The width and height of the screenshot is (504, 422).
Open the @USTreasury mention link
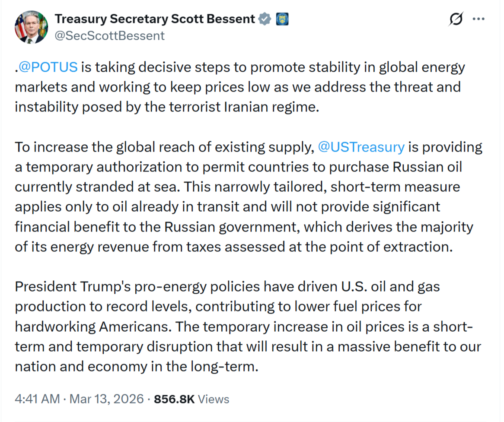coord(361,147)
